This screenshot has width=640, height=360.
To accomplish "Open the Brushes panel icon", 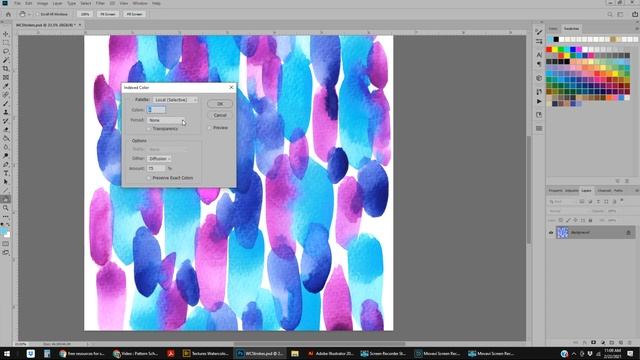I will point(539,32).
